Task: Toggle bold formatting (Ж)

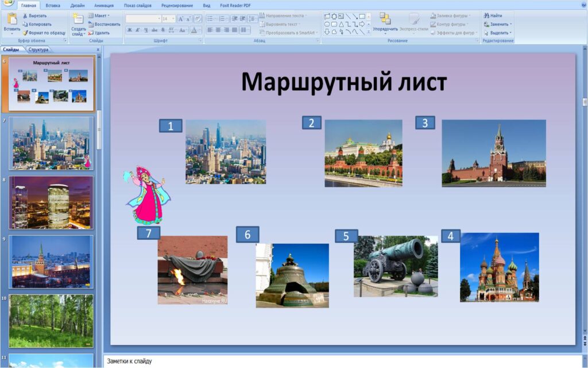Action: tap(130, 30)
